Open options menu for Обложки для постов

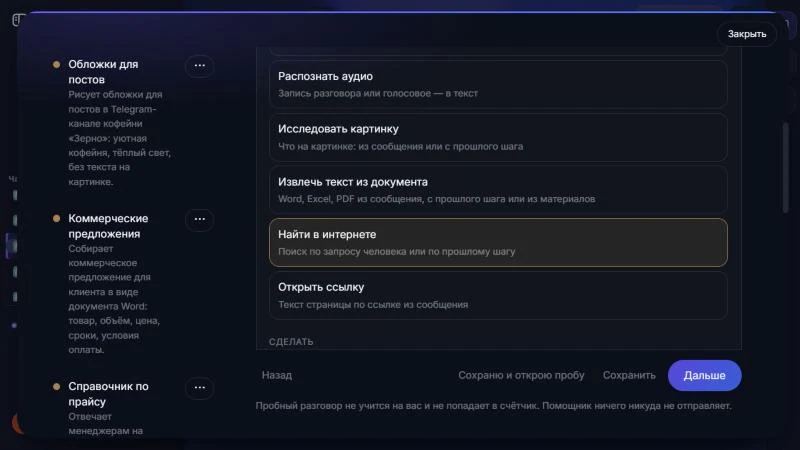tap(199, 65)
